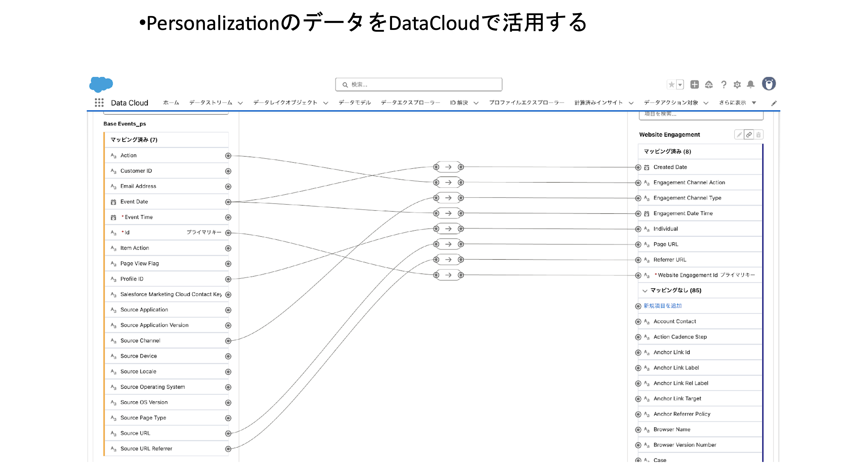
Task: Select the connector dot for Account Contact
Action: (x=638, y=322)
